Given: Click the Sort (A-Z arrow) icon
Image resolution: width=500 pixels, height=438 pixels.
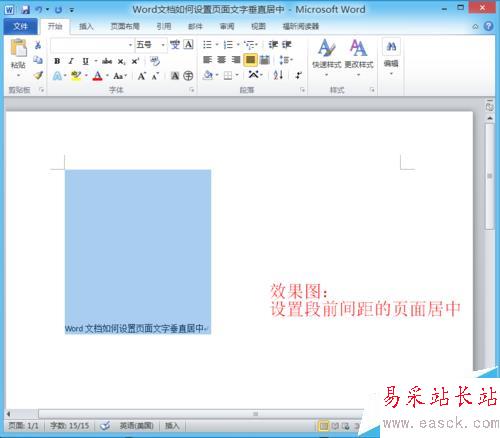Looking at the screenshot, I should 278,75.
